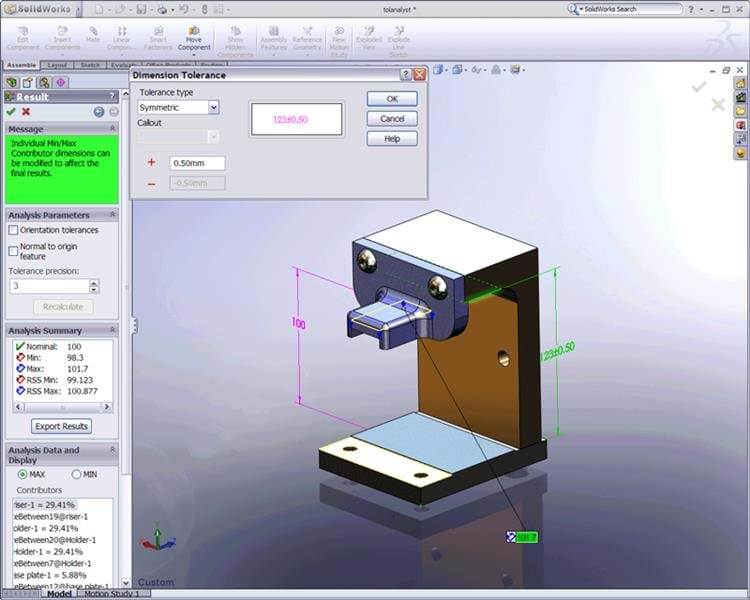
Task: Open the DimXpertManager tab icon
Action: click(61, 82)
